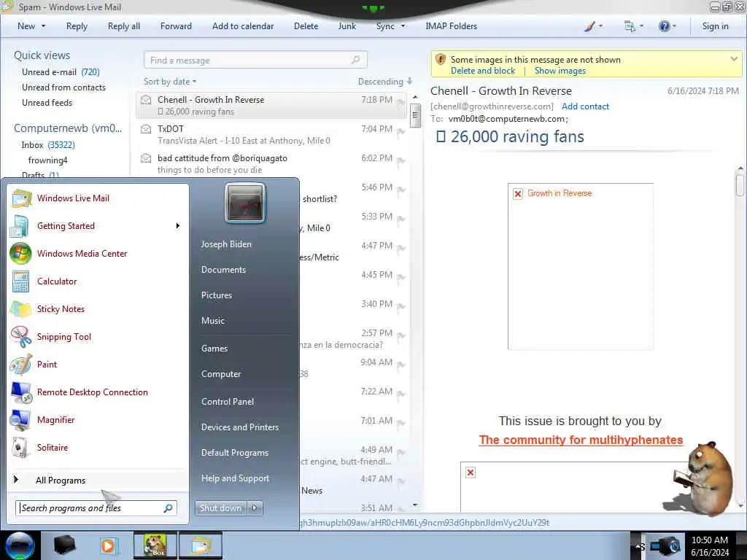The image size is (747, 560).
Task: Open the Sync dropdown arrow
Action: [x=403, y=26]
